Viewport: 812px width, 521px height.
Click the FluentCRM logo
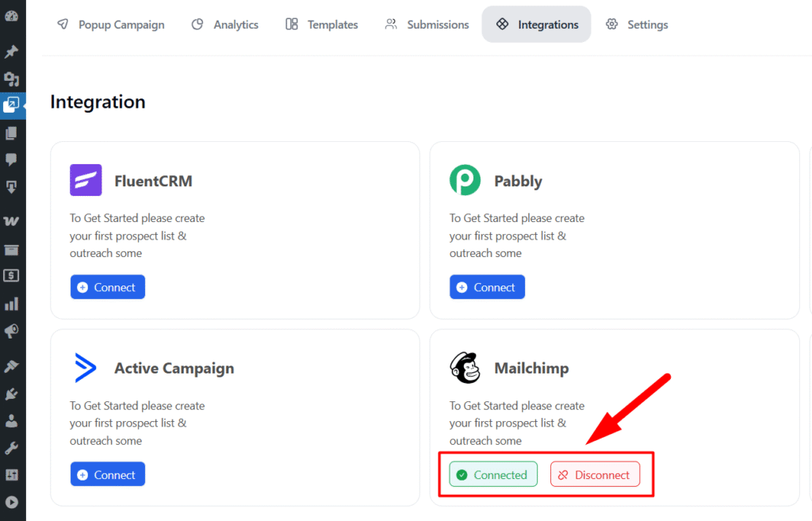pyautogui.click(x=86, y=180)
